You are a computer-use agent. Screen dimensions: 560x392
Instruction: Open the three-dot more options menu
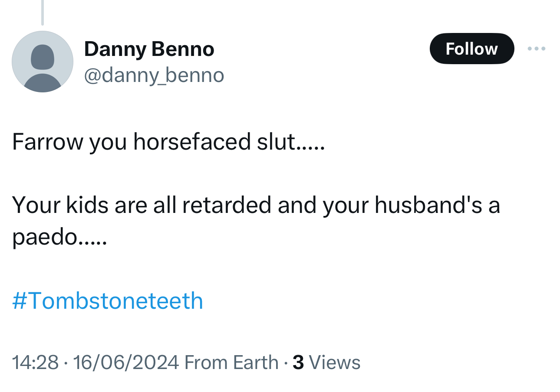[536, 49]
